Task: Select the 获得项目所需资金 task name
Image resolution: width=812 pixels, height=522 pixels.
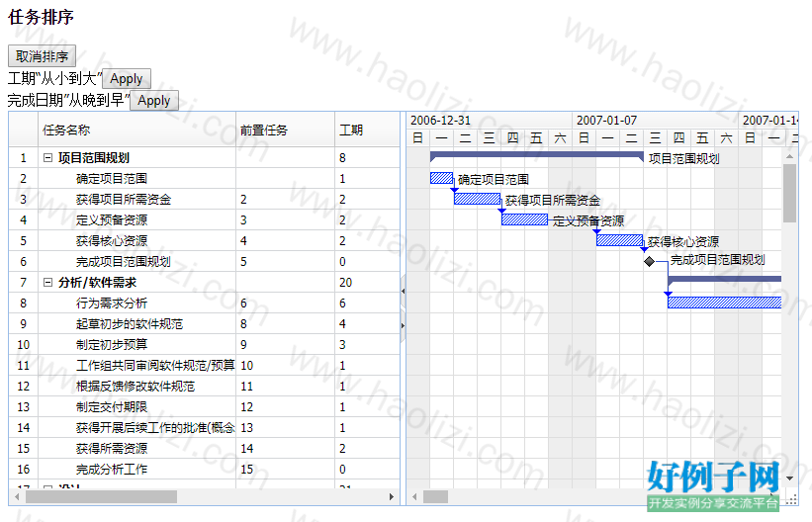Action: (x=124, y=200)
